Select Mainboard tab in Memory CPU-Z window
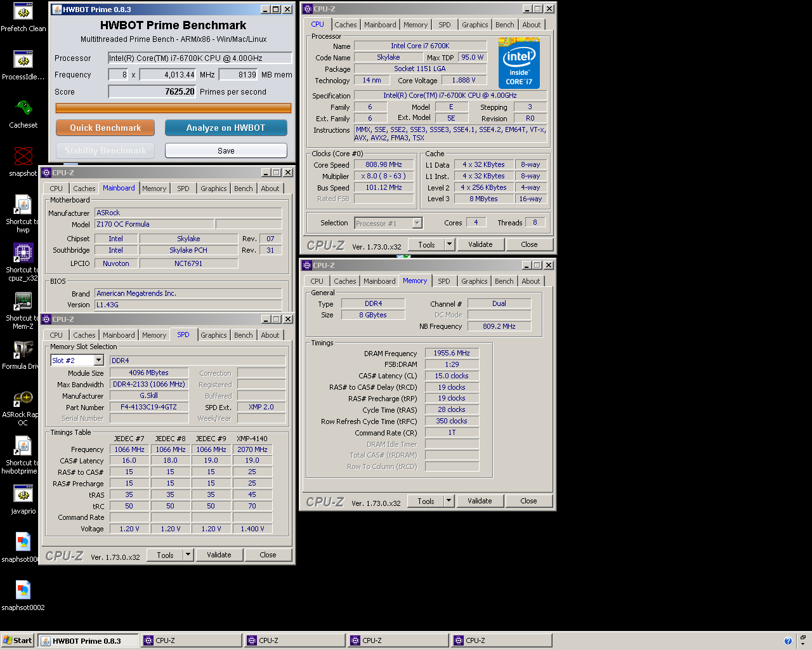This screenshot has height=650, width=812. coord(379,281)
